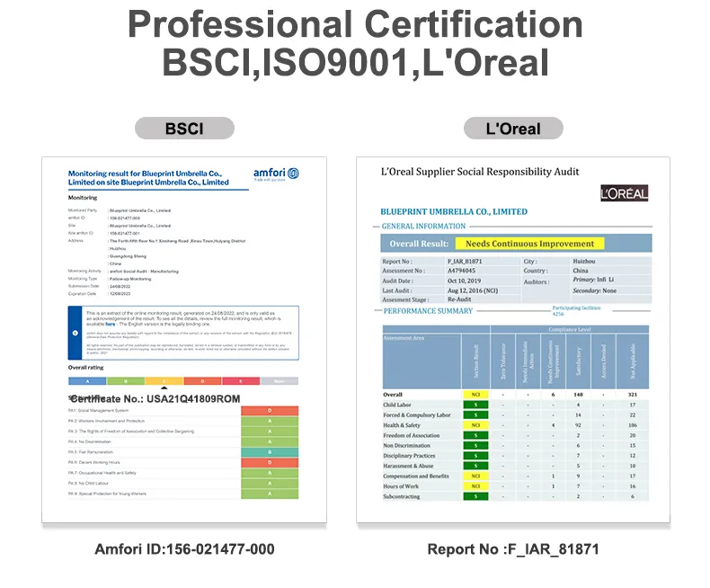Click 'BLUEPRINT UMBRELLA CO., LIMITED' blue heading
Screen dimensions: 710x588
(454, 211)
